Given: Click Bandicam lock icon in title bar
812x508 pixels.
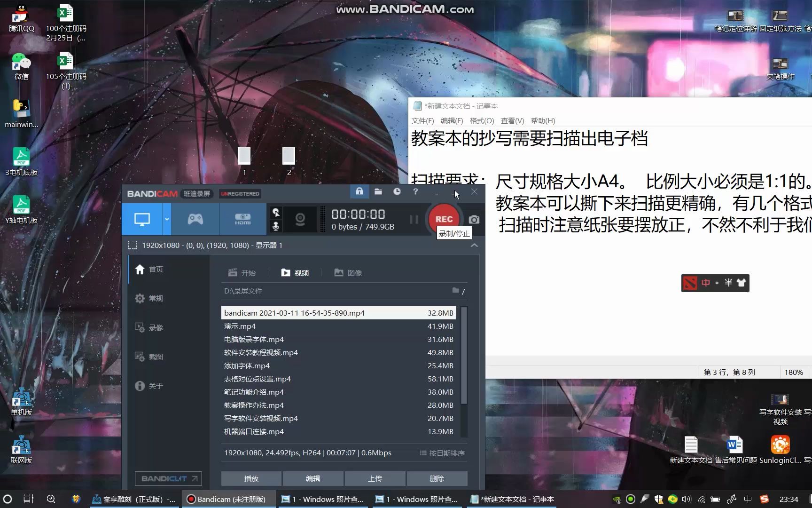Looking at the screenshot, I should coord(359,191).
